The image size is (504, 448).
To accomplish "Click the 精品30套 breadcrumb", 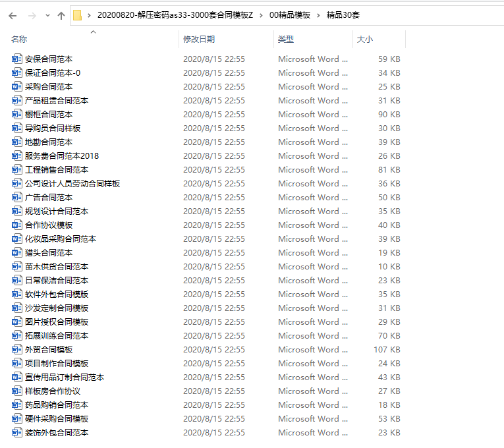I will [x=343, y=15].
